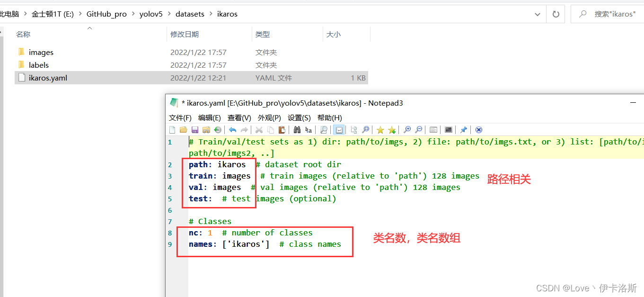
Task: Click the blue circled X exit icon
Action: point(479,130)
